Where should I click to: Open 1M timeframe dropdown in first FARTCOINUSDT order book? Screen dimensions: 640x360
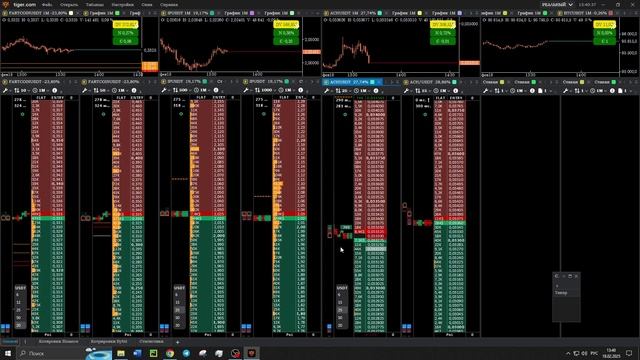[40, 91]
